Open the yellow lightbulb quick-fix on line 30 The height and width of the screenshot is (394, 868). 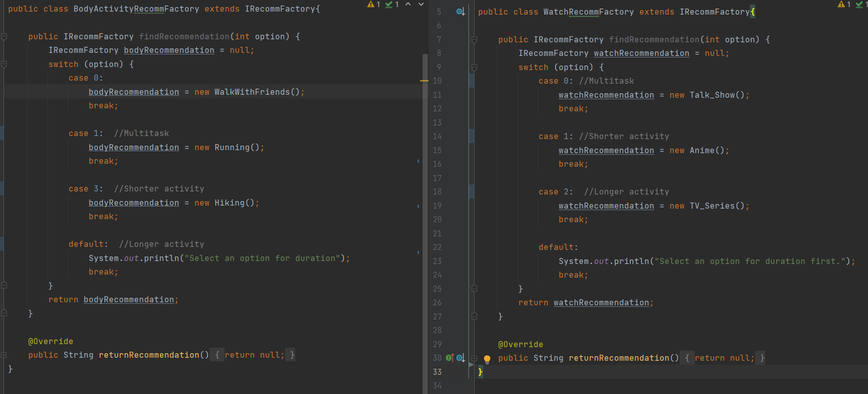tap(487, 359)
